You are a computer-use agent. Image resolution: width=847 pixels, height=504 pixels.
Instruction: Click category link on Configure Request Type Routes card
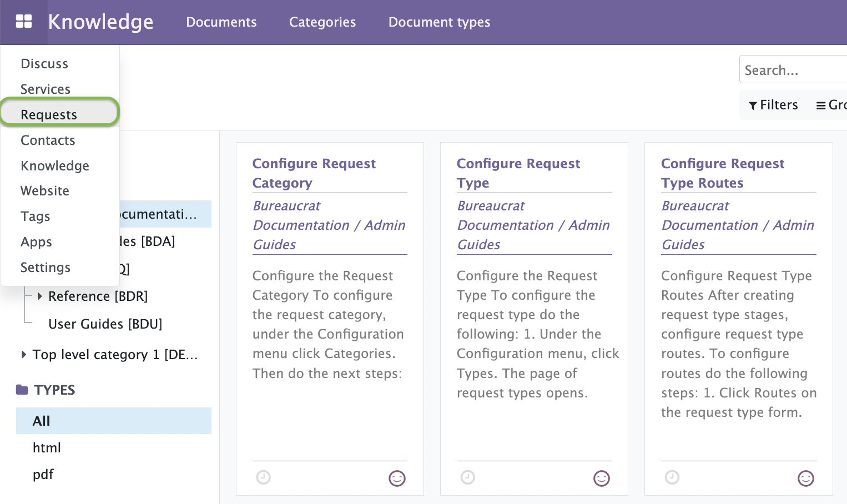coord(738,225)
